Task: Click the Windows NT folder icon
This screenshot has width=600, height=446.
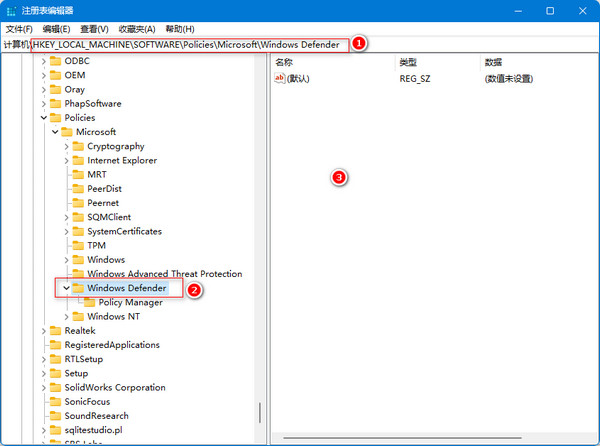Action: point(78,316)
